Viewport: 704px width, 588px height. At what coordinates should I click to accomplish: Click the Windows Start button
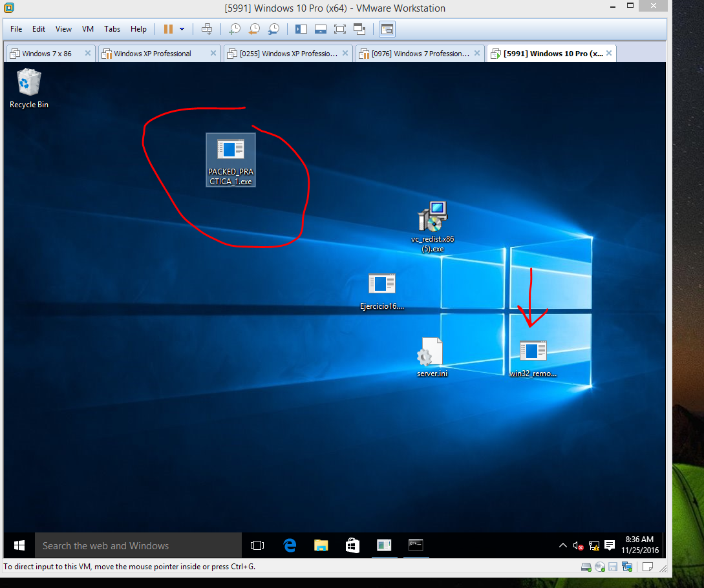[19, 545]
